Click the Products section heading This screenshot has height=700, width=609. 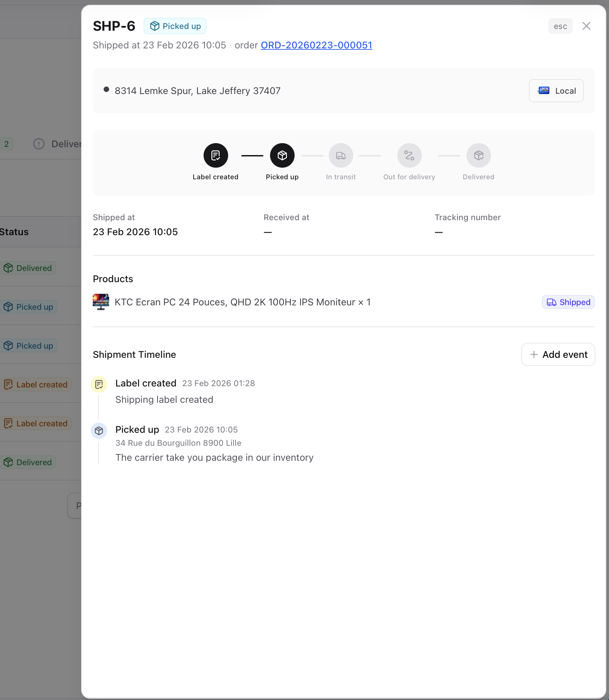point(113,279)
